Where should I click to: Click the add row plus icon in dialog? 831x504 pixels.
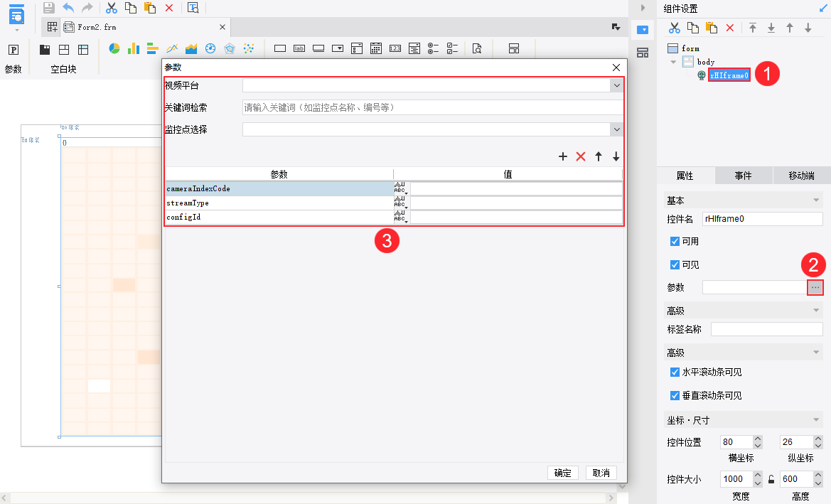[x=563, y=156]
